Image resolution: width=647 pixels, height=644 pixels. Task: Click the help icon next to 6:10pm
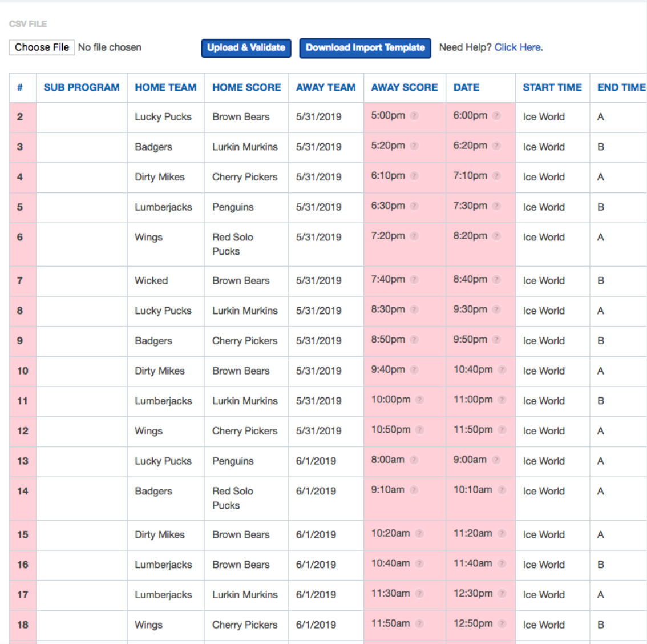point(414,176)
